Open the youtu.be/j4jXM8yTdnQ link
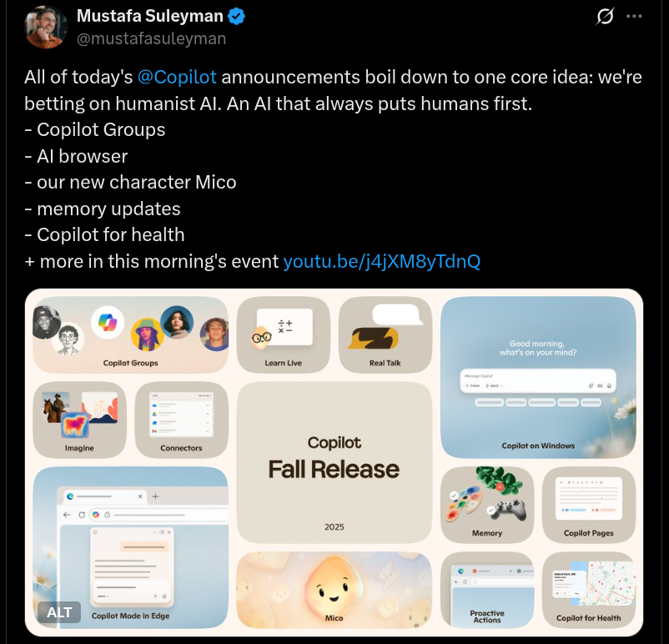Screen dimensions: 669x644 382,261
